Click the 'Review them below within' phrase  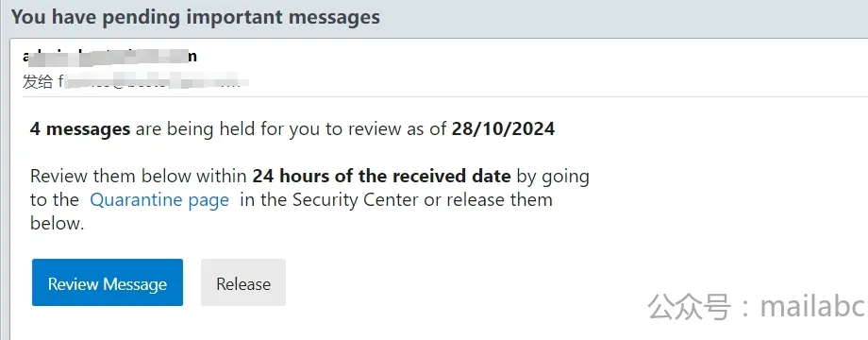tap(139, 176)
